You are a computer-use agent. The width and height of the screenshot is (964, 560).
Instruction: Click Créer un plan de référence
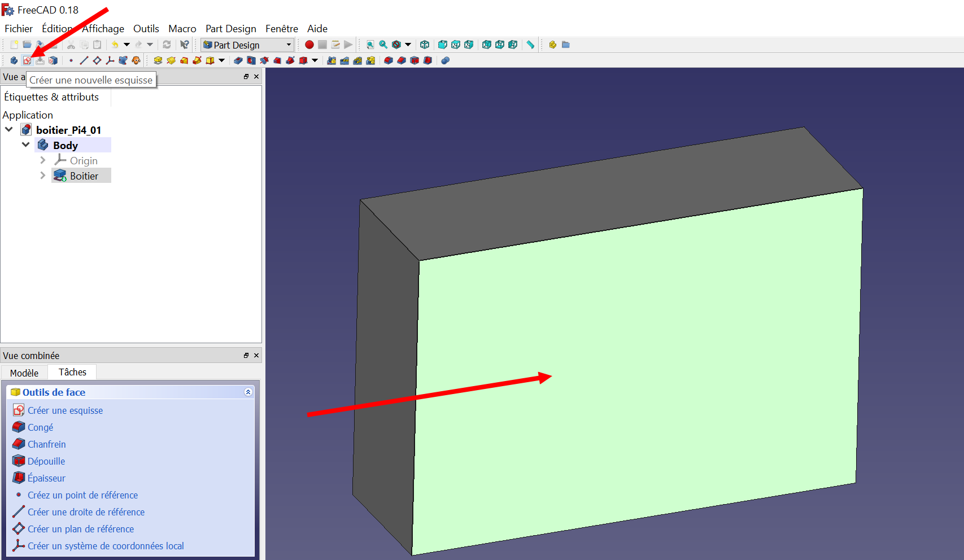(x=81, y=529)
